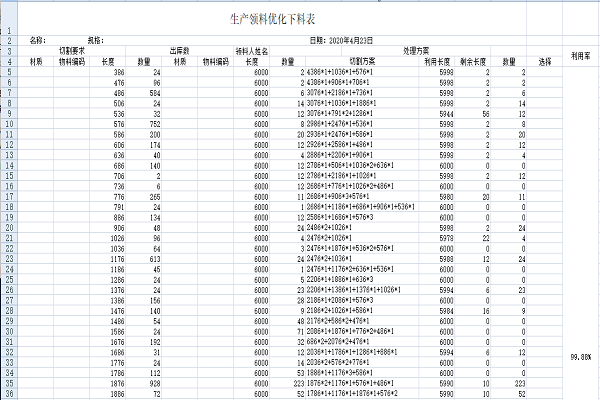Click cutting plan 3076*1+791*2+1286*1 in row 9
The image size is (600, 400).
(x=340, y=114)
